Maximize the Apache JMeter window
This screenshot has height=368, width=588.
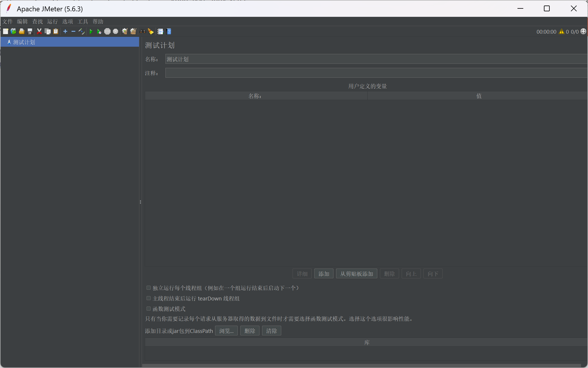[x=547, y=9]
